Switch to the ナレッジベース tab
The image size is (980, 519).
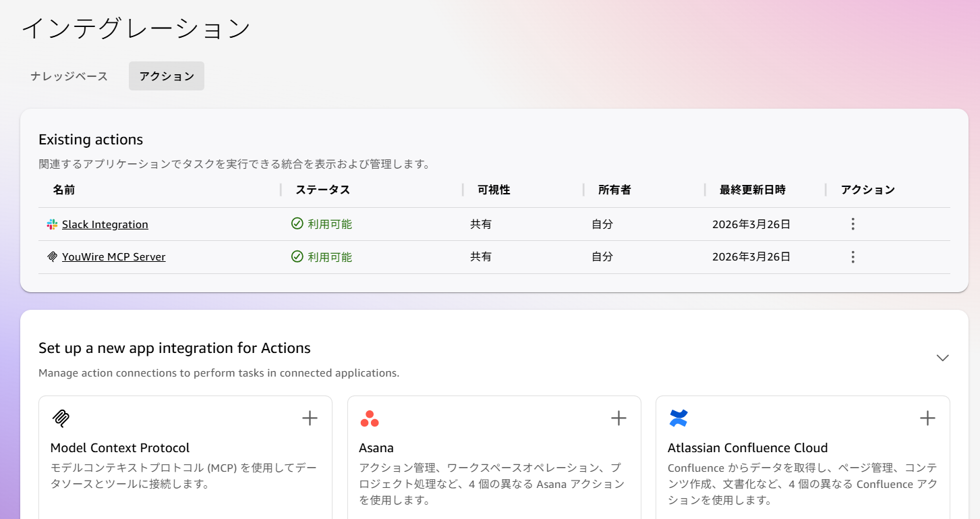pyautogui.click(x=67, y=76)
